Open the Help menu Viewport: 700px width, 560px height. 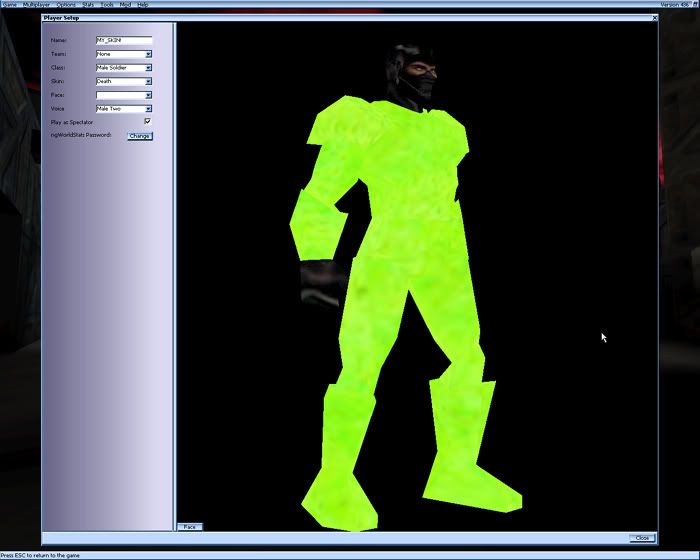coord(142,5)
